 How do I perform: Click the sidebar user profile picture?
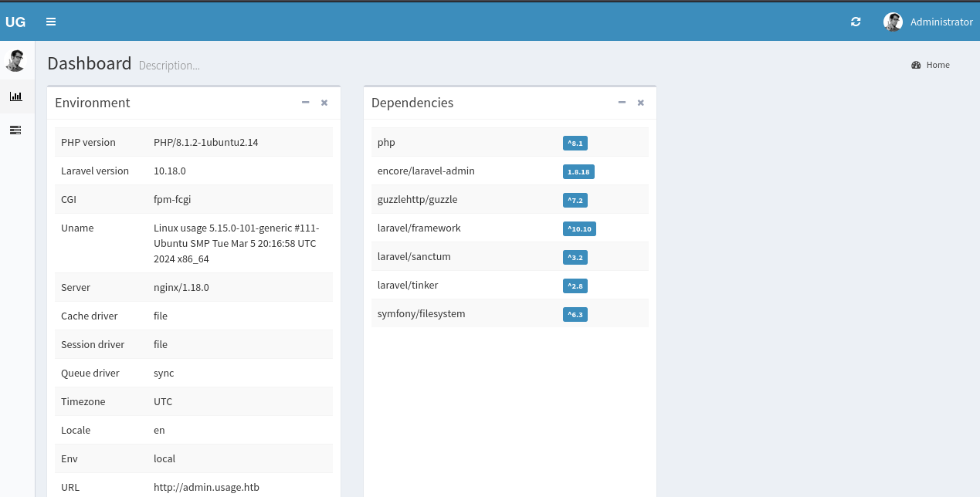tap(15, 60)
